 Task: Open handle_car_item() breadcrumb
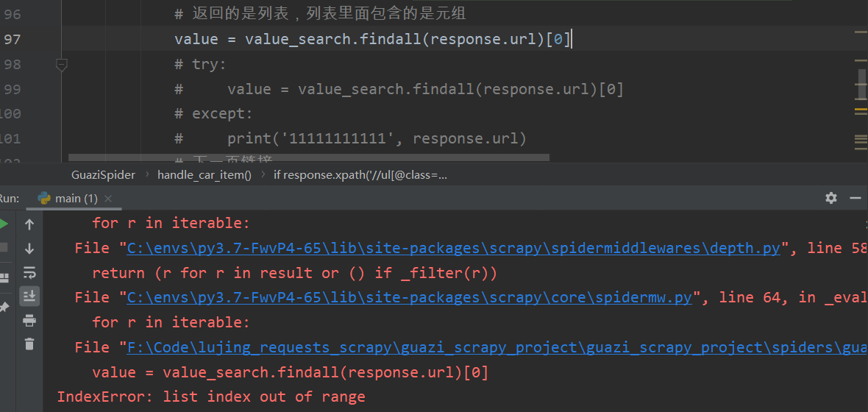(204, 175)
